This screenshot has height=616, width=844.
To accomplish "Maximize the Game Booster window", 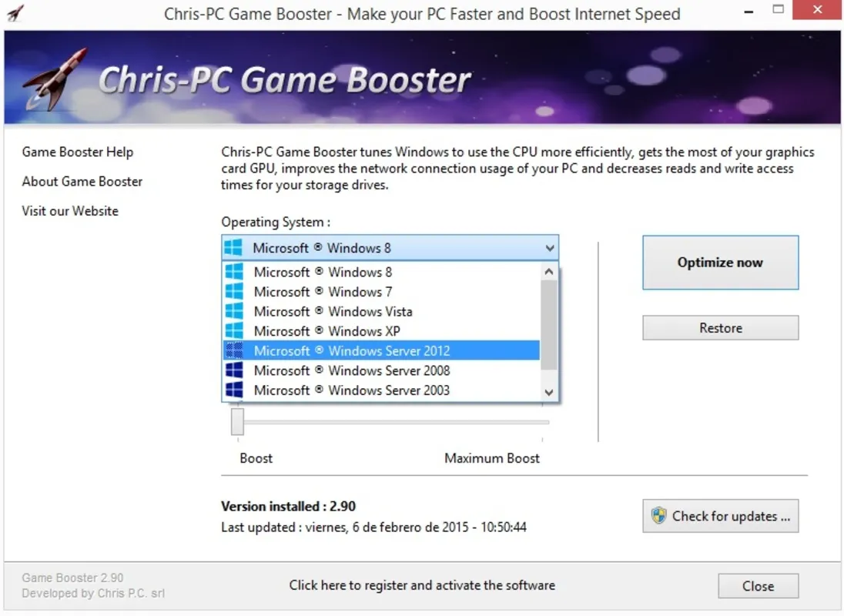I will (x=778, y=10).
